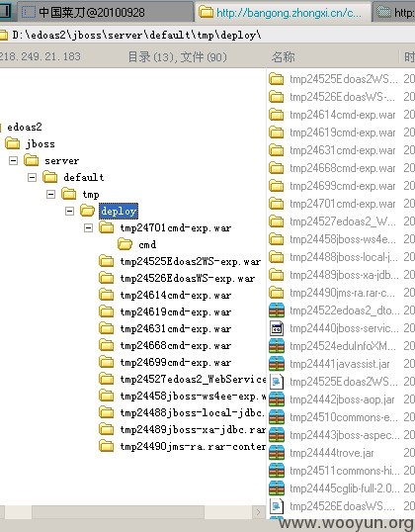
Task: Click archive icon of tmp24444trove.jar
Action: click(277, 453)
